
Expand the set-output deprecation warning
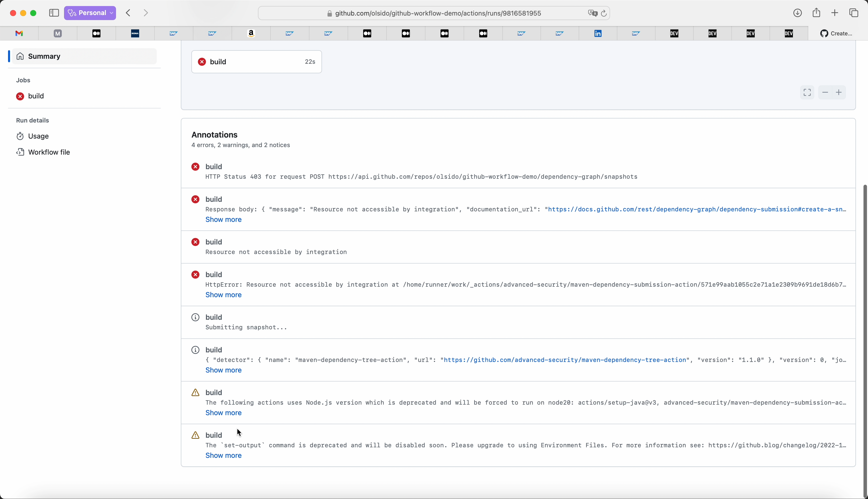click(223, 456)
